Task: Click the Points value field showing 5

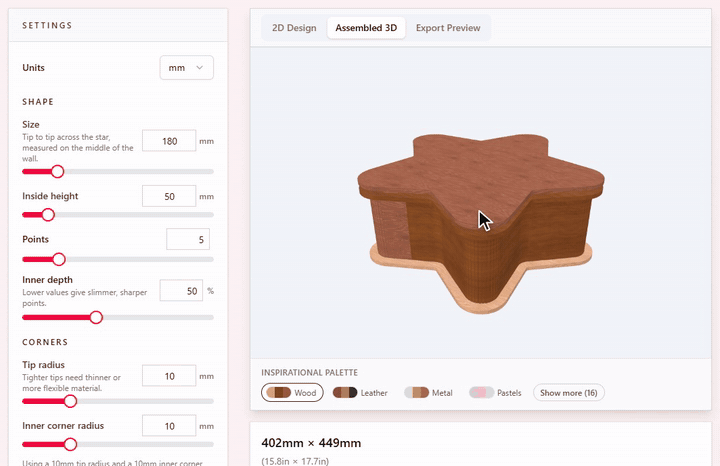Action: 188,239
